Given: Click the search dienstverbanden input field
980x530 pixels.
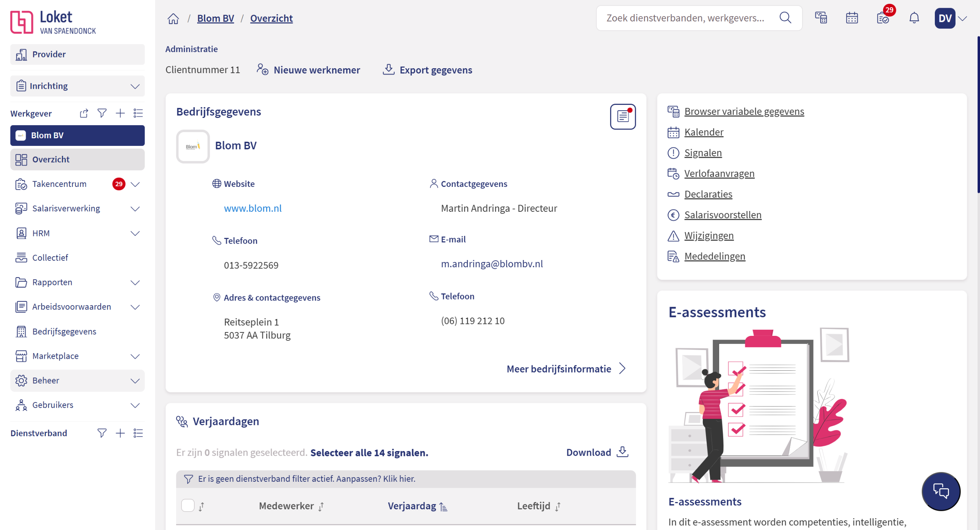Looking at the screenshot, I should [685, 18].
